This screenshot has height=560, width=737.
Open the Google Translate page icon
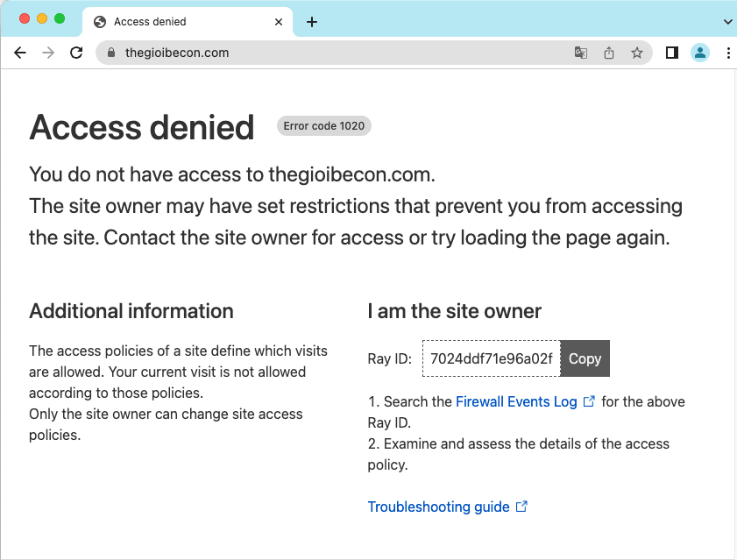[x=580, y=53]
